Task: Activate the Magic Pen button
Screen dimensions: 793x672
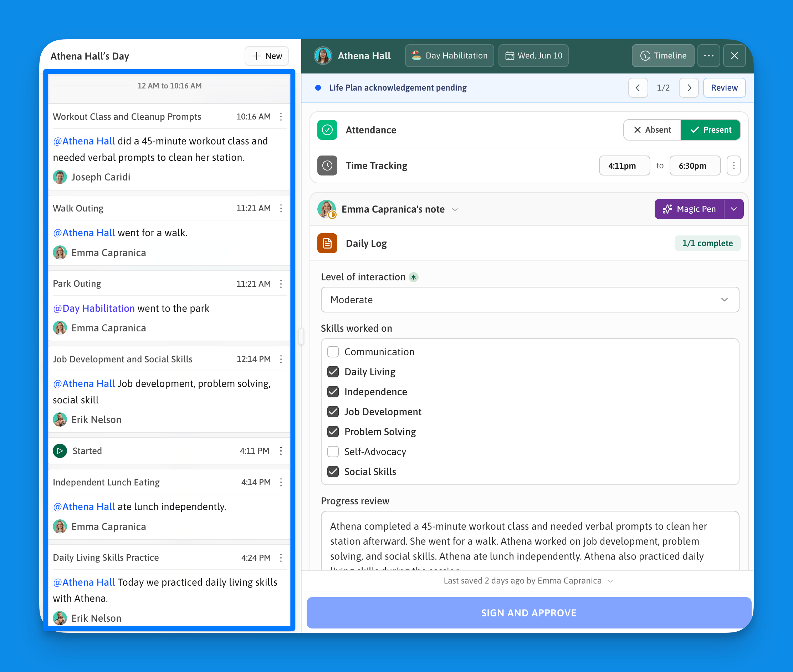Action: coord(689,209)
